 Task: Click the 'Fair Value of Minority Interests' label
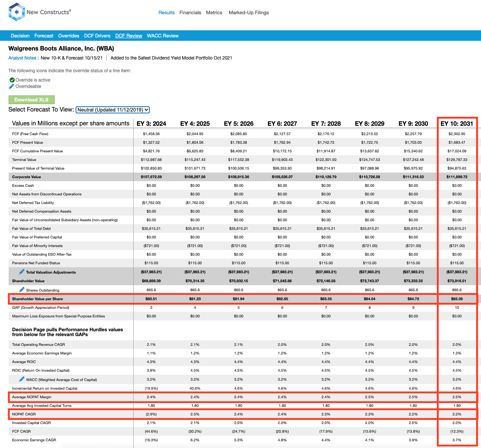pyautogui.click(x=37, y=246)
